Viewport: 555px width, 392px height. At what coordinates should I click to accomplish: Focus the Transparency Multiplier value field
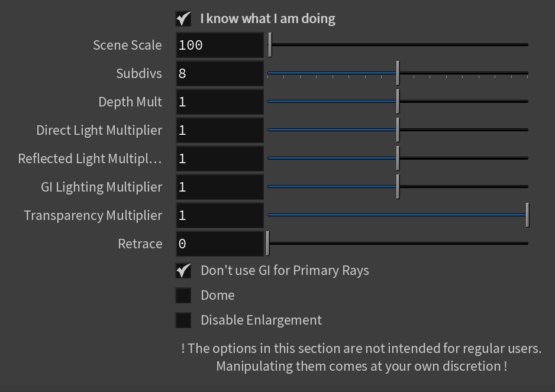pos(220,215)
